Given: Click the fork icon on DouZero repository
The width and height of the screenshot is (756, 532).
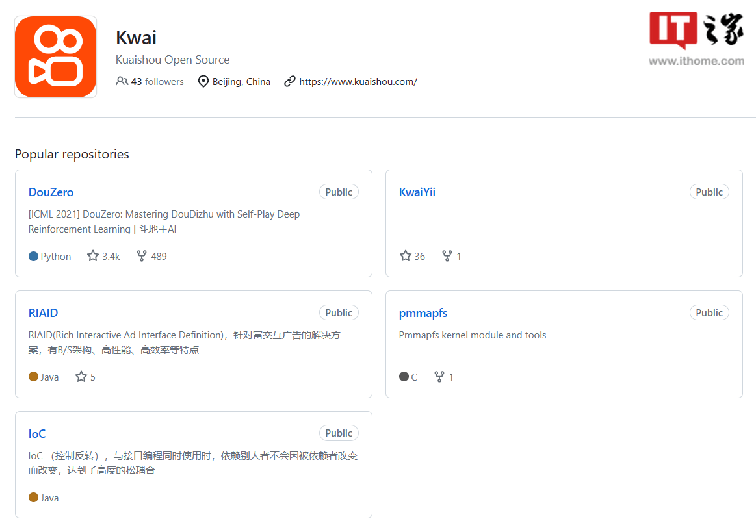Looking at the screenshot, I should [x=142, y=256].
